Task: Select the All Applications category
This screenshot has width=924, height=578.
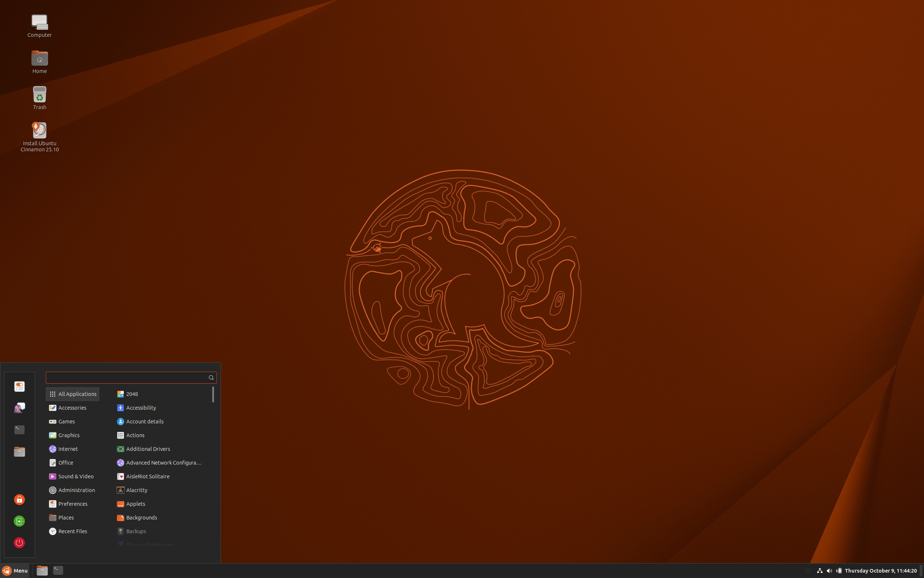Action: 73,394
